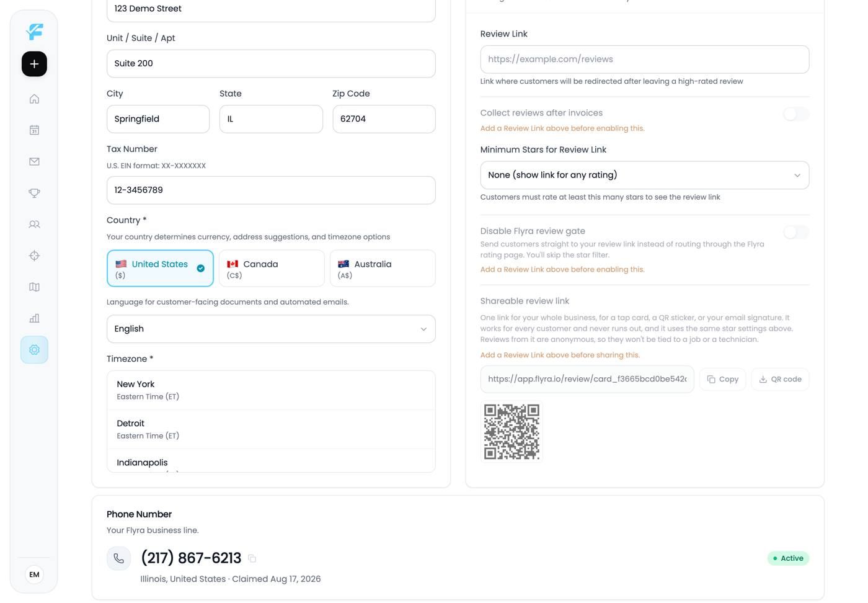
Task: Click the Settings gear icon in sidebar
Action: pos(34,350)
